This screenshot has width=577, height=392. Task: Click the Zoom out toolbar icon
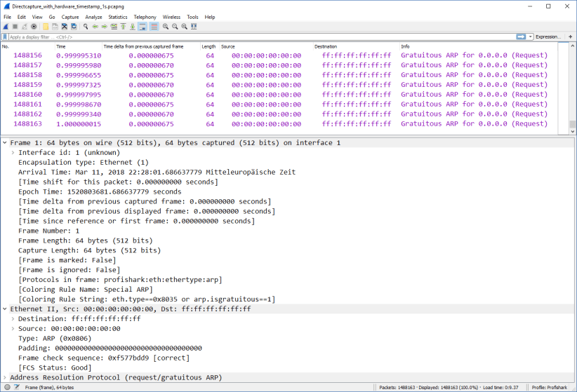pos(175,27)
